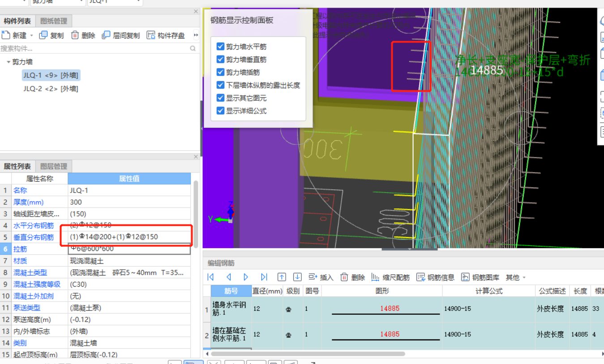
Task: Click the 属性值 column header
Action: coord(129,178)
